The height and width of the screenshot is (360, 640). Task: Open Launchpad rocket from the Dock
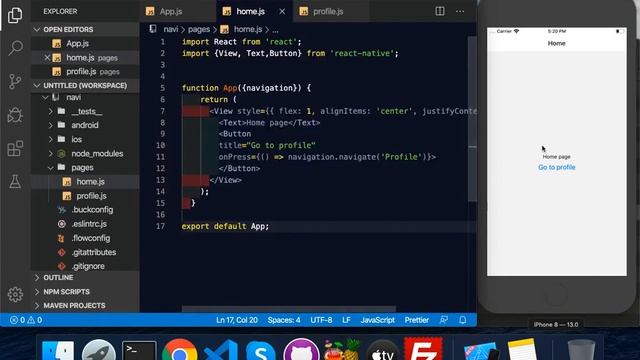pyautogui.click(x=98, y=350)
